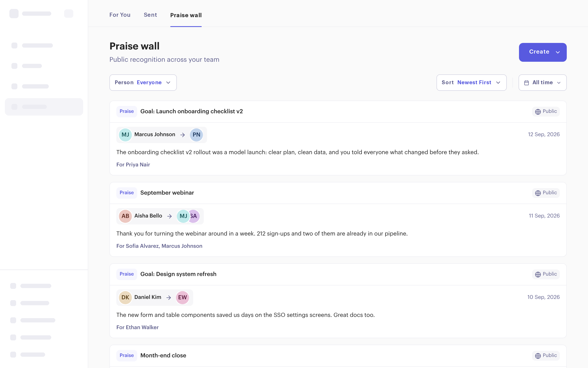Click the 11 Sep, 2026 date
This screenshot has width=588, height=368.
point(544,216)
